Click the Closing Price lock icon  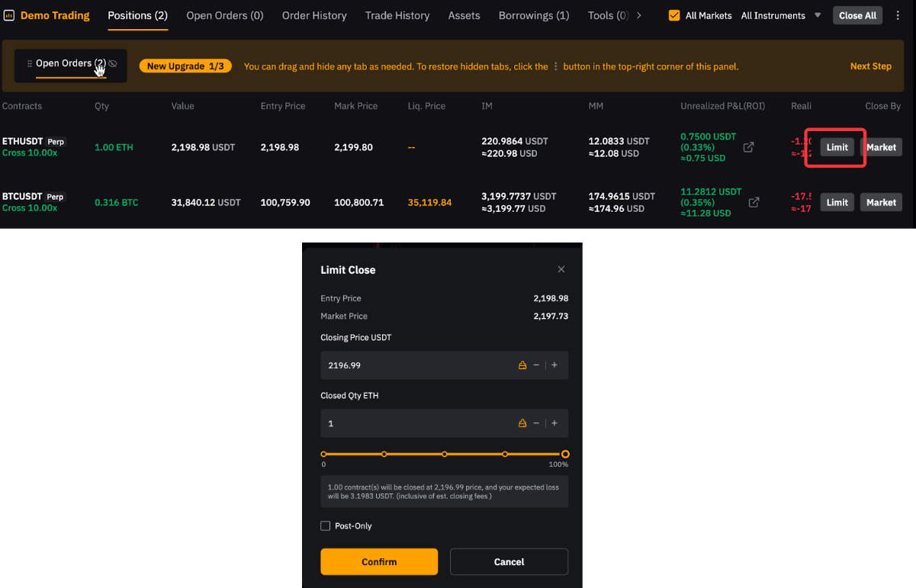pos(522,365)
